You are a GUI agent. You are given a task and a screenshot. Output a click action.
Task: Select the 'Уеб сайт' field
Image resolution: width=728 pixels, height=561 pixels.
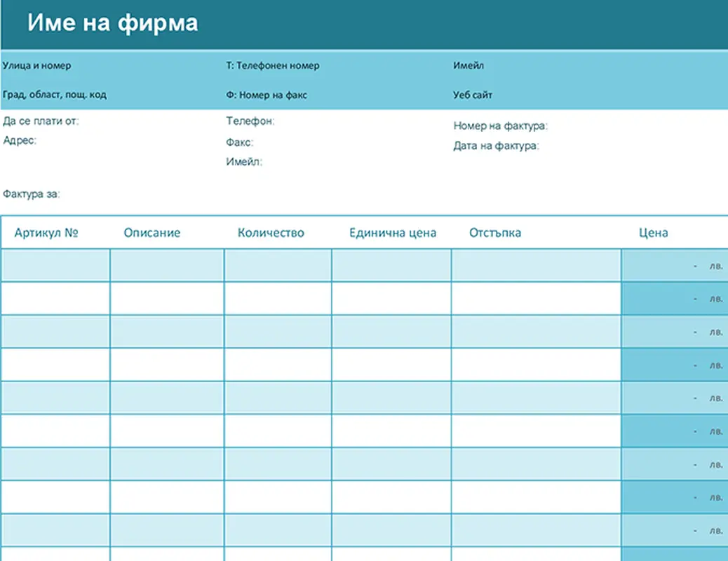click(473, 95)
